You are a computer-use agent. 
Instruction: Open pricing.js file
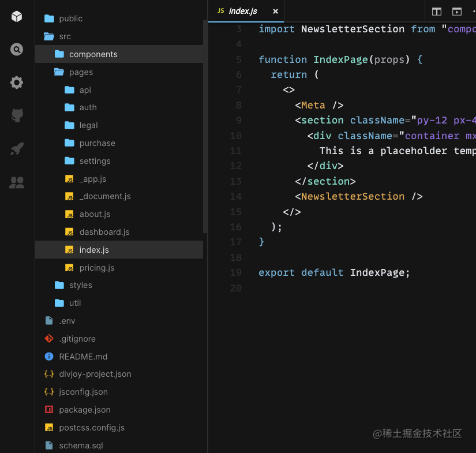click(x=119, y=268)
